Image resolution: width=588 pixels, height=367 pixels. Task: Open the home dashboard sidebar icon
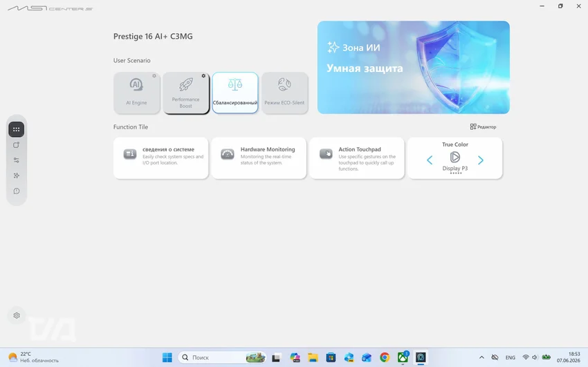point(16,129)
